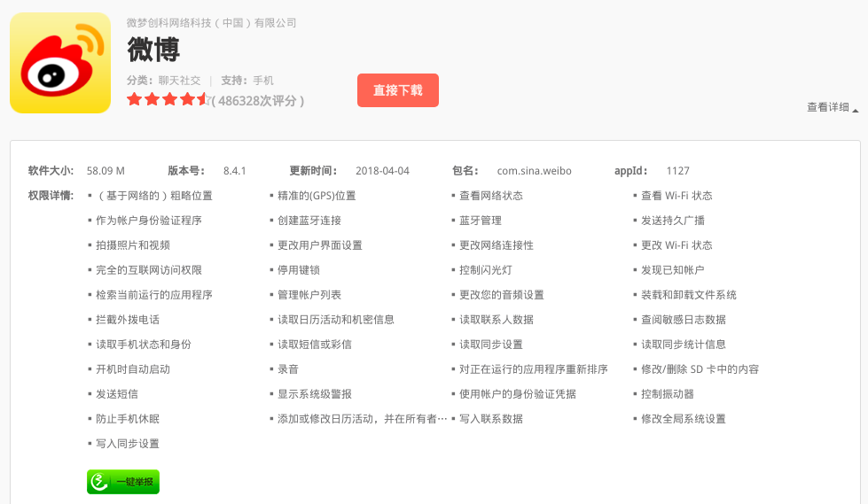Click the green 一键举报 report button
This screenshot has height=504, width=868.
(x=123, y=482)
